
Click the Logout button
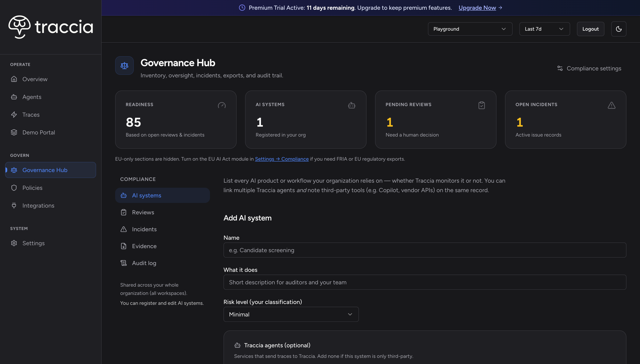tap(590, 29)
